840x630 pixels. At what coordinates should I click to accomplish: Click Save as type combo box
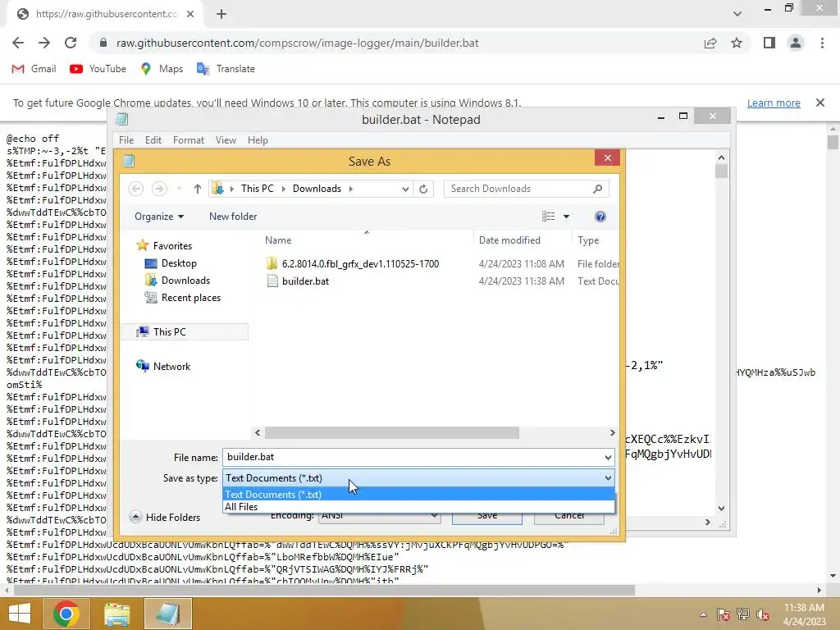[x=418, y=478]
